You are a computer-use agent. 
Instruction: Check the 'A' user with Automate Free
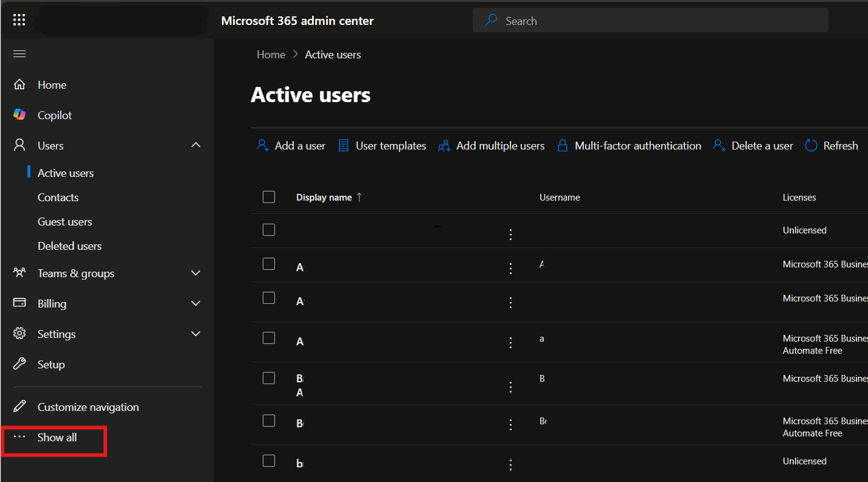pyautogui.click(x=269, y=338)
